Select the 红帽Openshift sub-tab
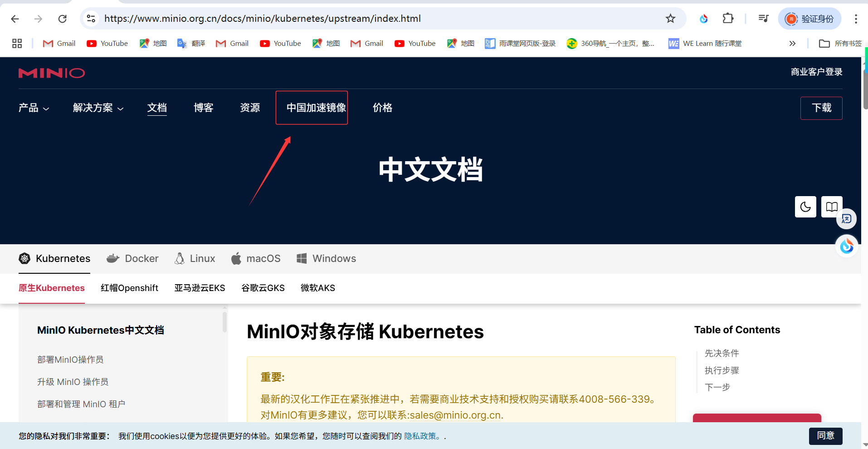868x449 pixels. pyautogui.click(x=129, y=288)
